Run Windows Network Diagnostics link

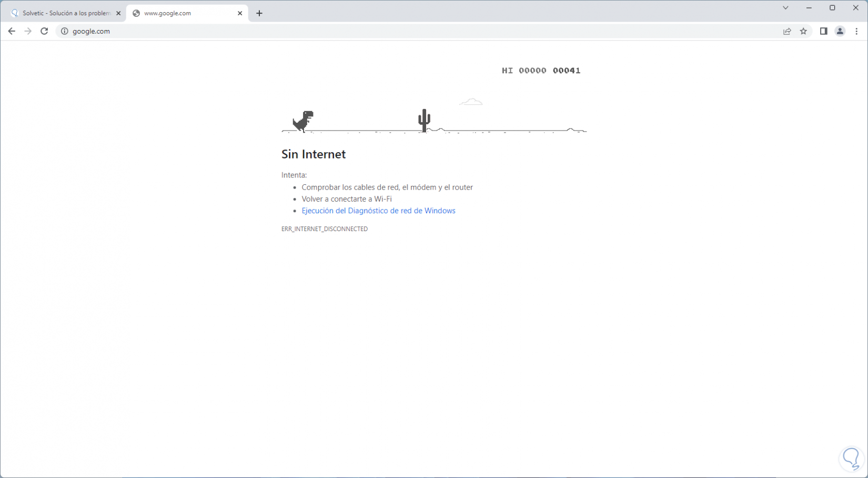point(378,211)
